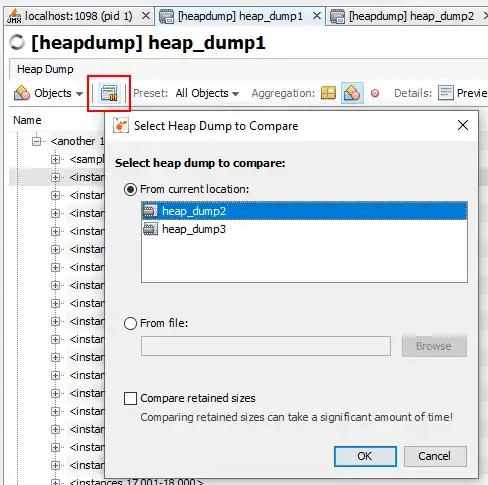Viewport: 488px width, 485px height.
Task: Switch to [heapdump] heap_dump1 tab
Action: [240, 16]
